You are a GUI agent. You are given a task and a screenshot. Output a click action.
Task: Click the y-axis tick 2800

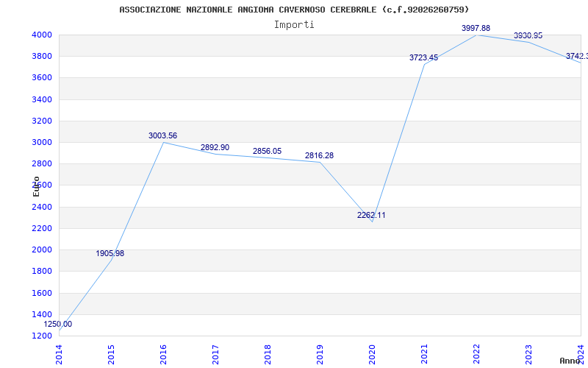pyautogui.click(x=42, y=163)
